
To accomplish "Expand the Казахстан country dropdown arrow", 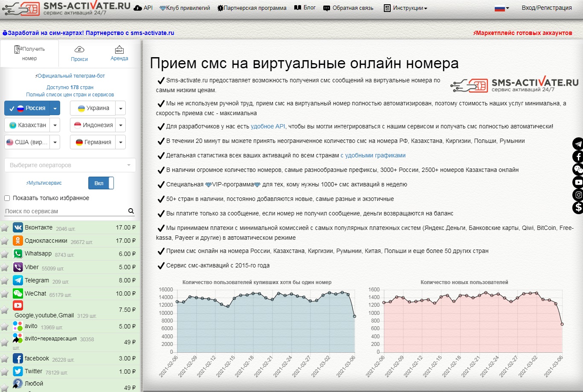I will (x=55, y=125).
